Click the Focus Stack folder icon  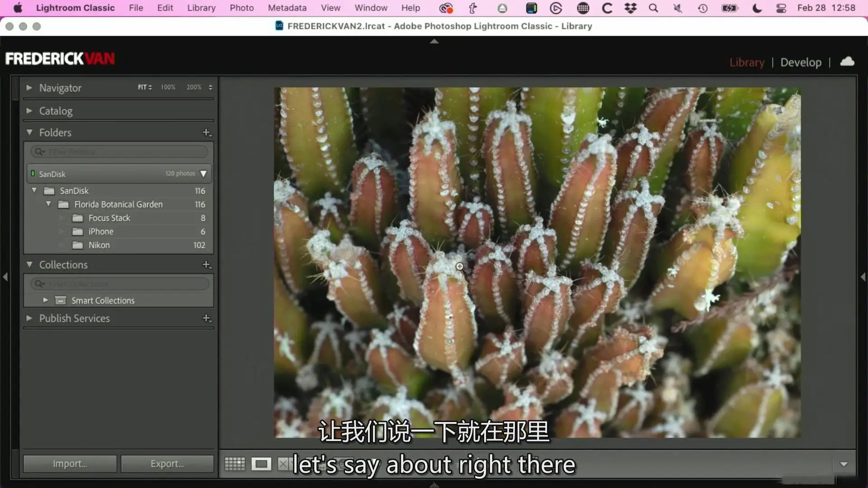pos(78,218)
